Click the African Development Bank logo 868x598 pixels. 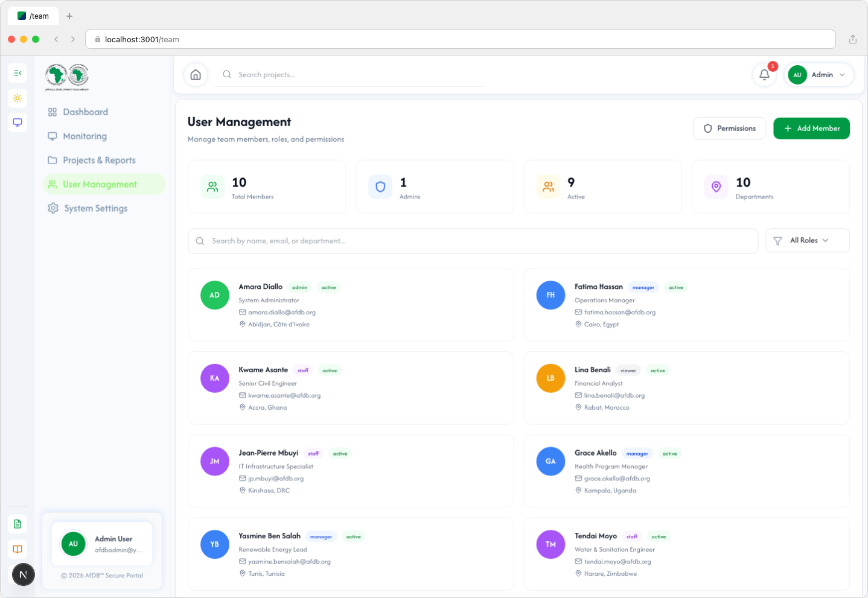[67, 77]
